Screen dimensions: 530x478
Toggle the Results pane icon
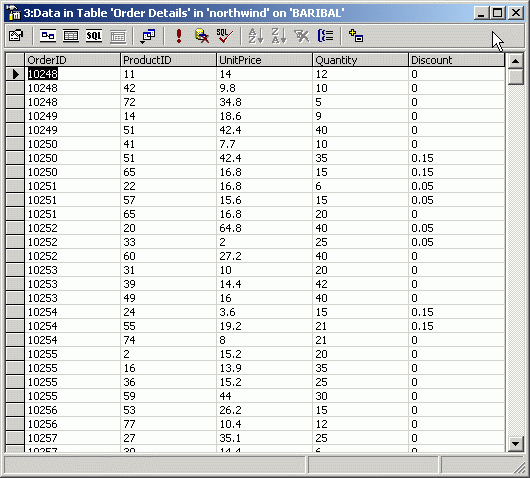pos(118,35)
